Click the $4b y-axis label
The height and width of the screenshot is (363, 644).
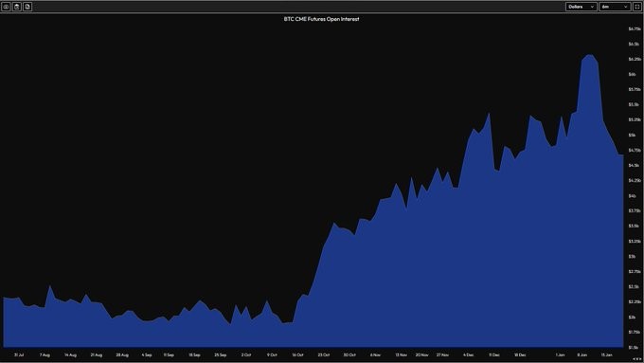click(633, 195)
